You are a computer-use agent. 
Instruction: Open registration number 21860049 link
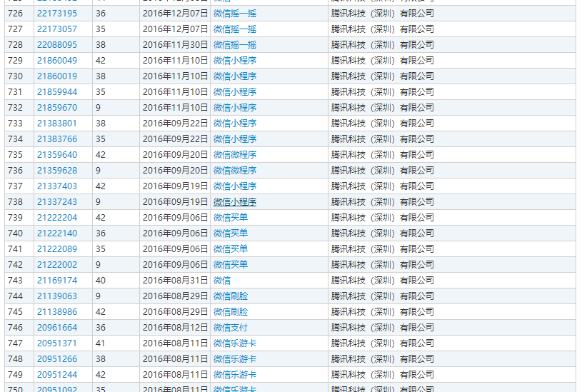click(57, 61)
